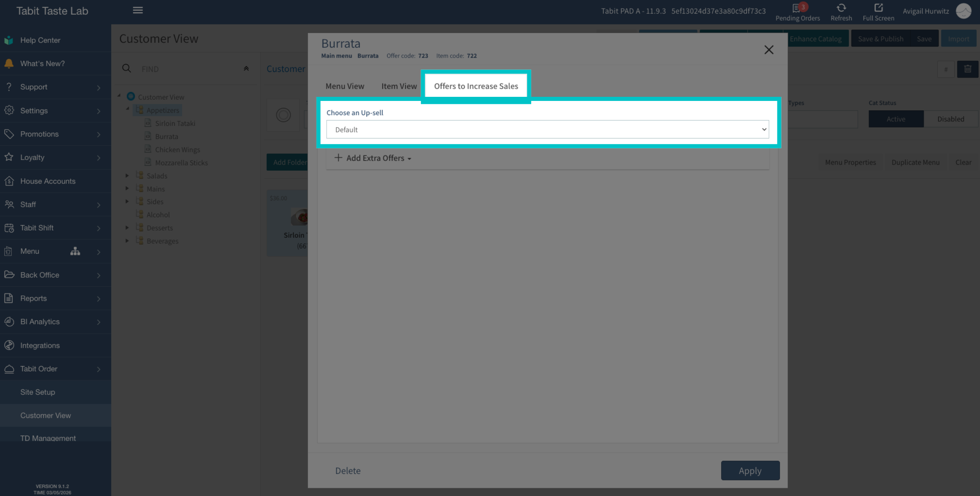
Task: Click the Tabit Shift calendar icon
Action: tap(9, 228)
